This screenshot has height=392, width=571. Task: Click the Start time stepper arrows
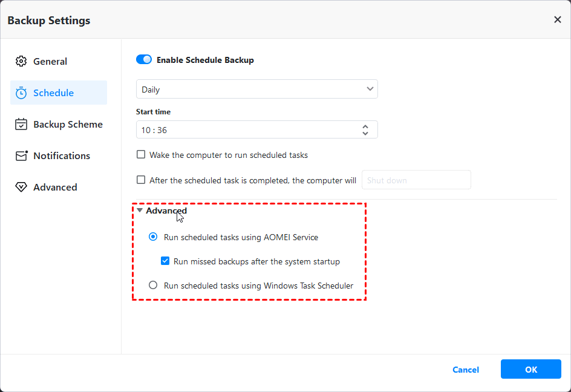(365, 129)
